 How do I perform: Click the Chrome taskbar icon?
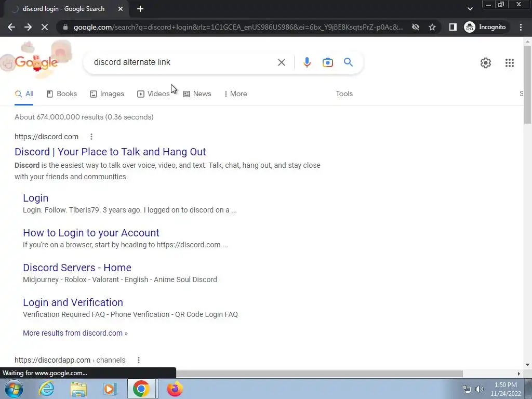pyautogui.click(x=141, y=389)
